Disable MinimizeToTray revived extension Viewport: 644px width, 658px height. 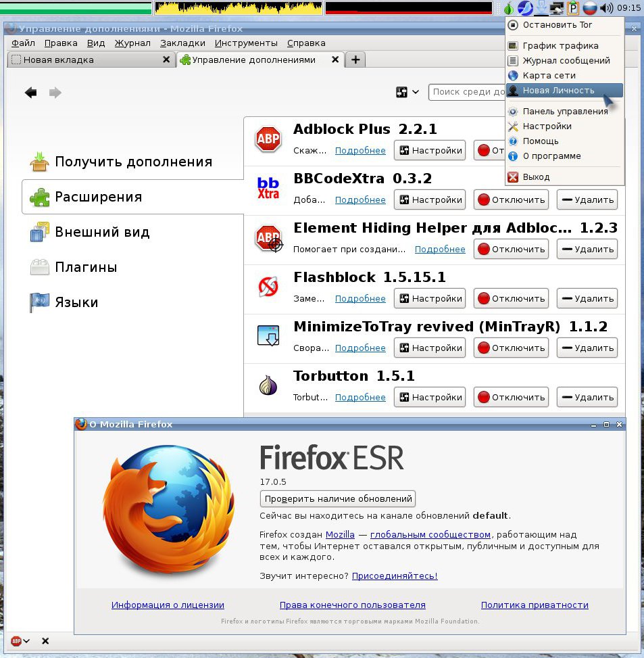point(511,348)
